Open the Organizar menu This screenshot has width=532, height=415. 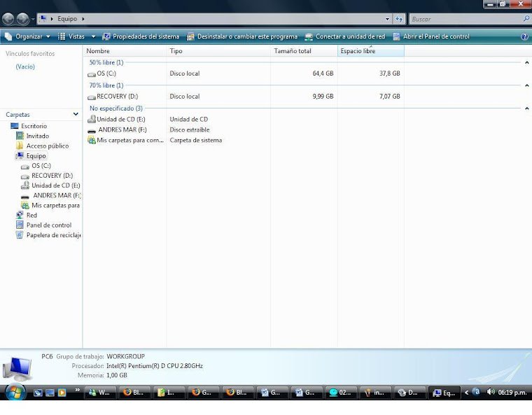tap(27, 36)
